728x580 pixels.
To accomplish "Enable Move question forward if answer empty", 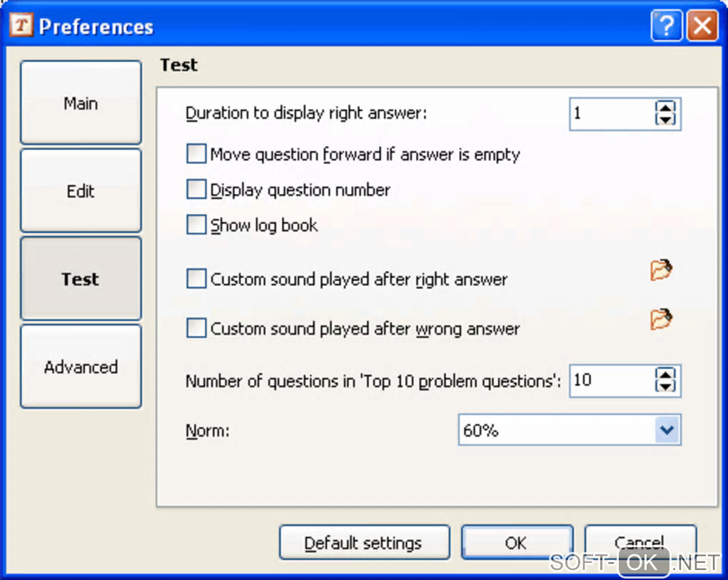I will [196, 154].
